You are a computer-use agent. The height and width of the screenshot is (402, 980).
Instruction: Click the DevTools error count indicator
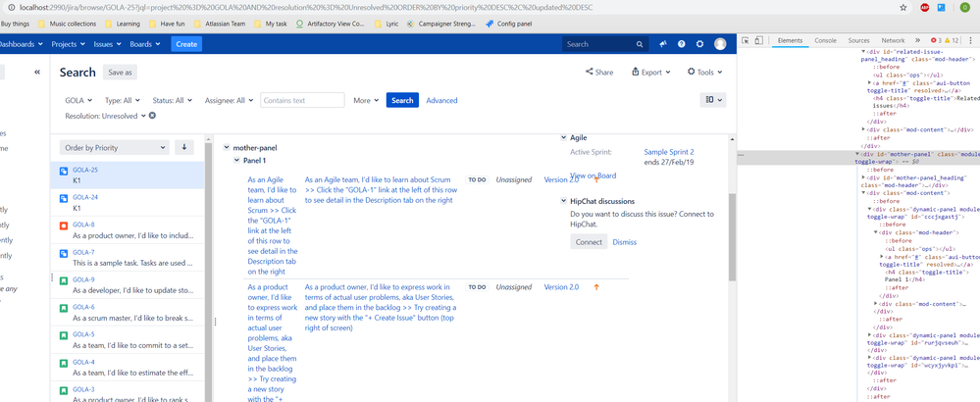coord(938,40)
